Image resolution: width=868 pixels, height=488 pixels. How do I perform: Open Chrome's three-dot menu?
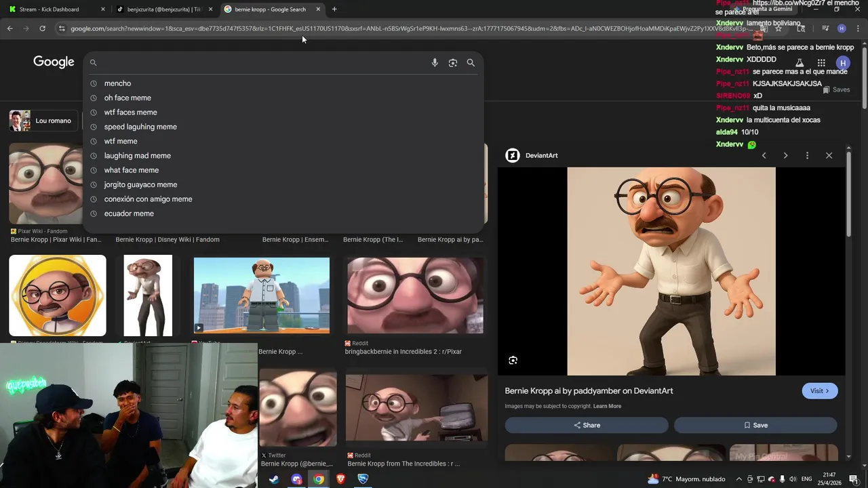click(859, 28)
